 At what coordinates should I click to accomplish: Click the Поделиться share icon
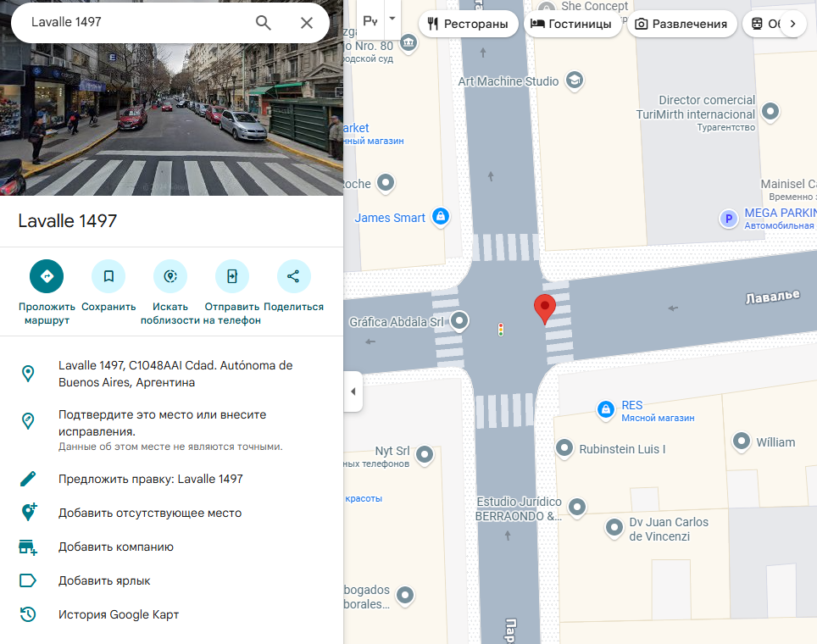click(293, 276)
